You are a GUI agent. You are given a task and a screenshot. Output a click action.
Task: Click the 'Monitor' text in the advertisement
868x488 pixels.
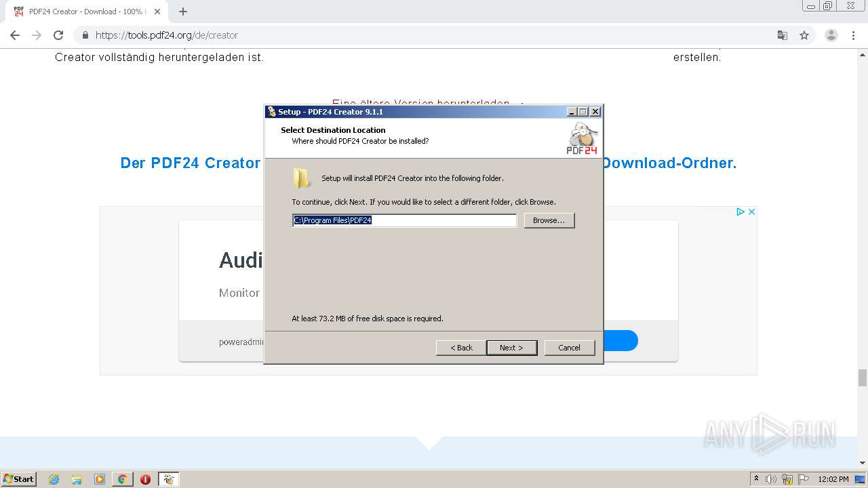pos(239,293)
